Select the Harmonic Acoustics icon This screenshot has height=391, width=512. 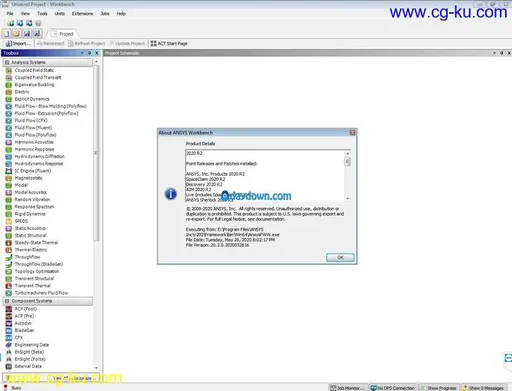coord(9,142)
